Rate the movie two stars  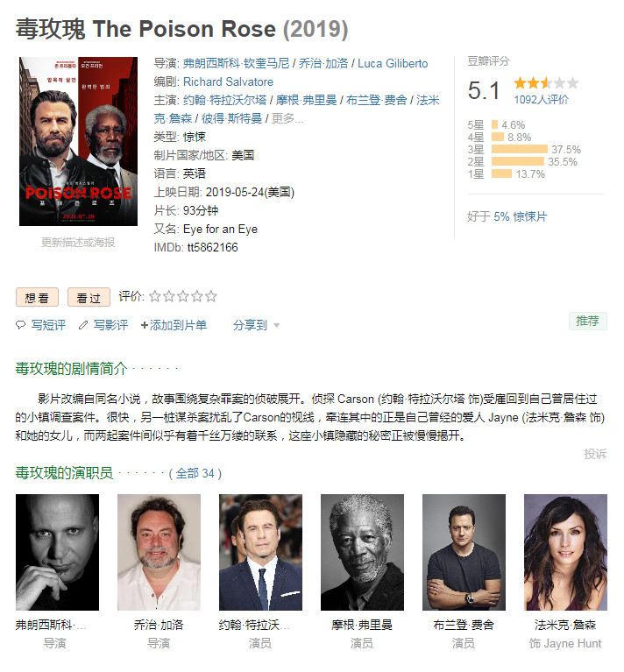point(169,296)
